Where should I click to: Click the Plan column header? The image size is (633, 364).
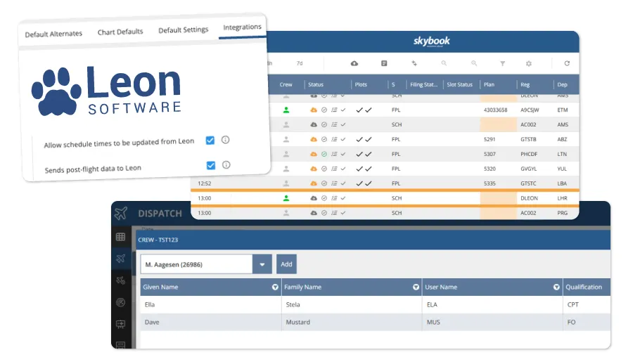489,85
